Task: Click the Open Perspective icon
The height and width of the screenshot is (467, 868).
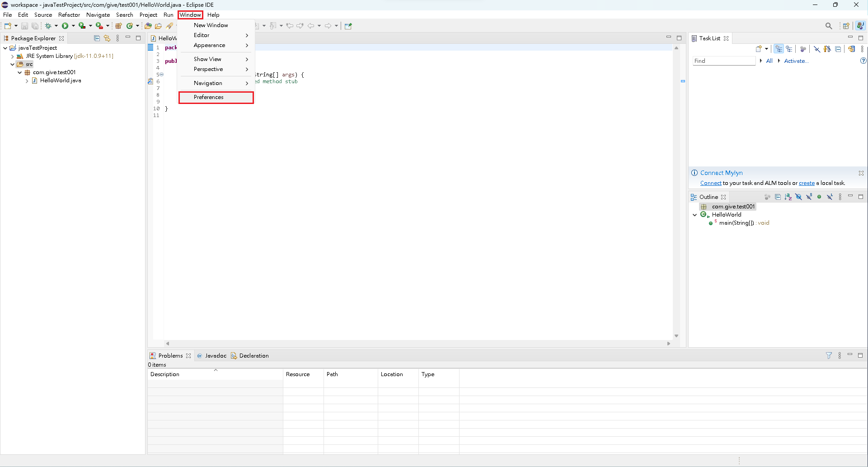Action: tap(846, 26)
